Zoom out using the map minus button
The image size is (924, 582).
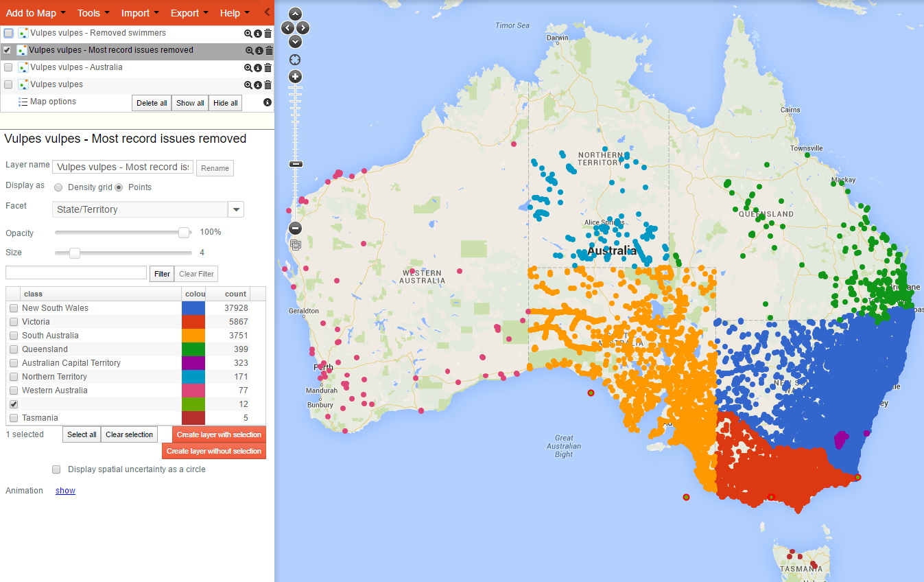pos(295,229)
